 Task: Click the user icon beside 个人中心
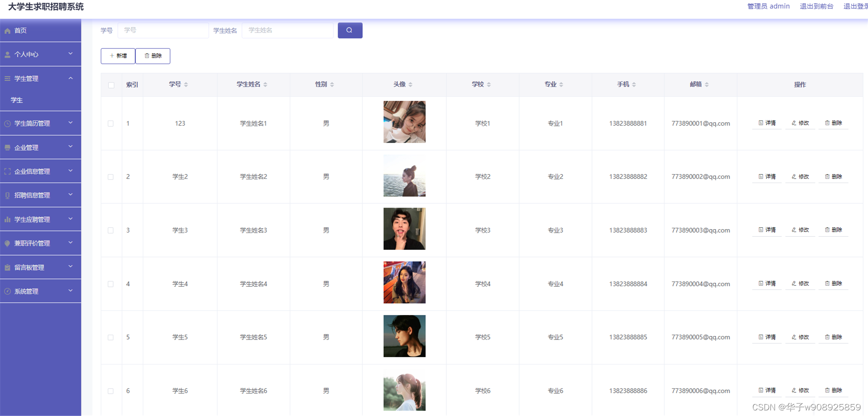pyautogui.click(x=7, y=55)
